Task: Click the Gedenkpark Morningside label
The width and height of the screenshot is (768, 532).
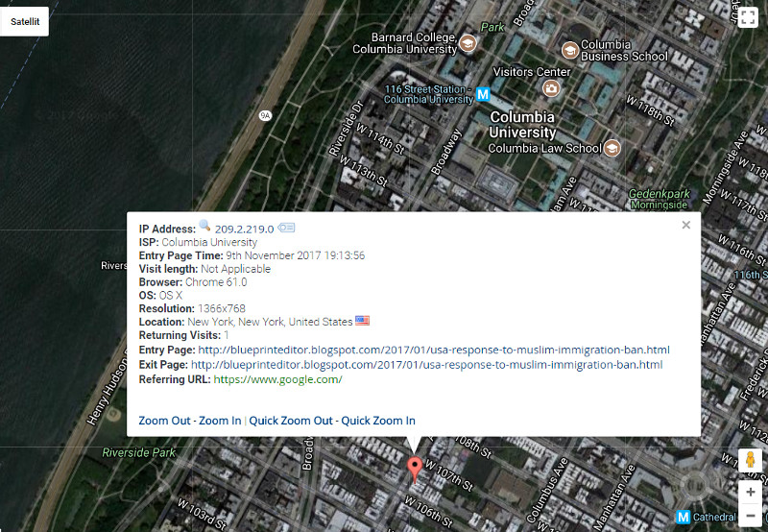Action: tap(659, 199)
